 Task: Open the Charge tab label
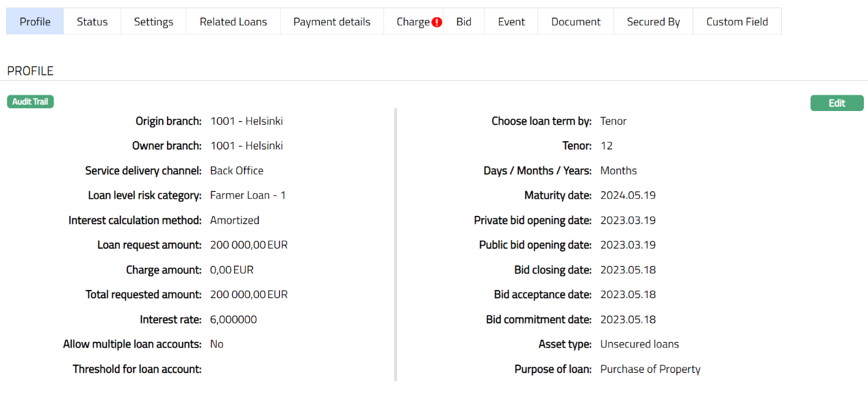pyautogui.click(x=413, y=22)
